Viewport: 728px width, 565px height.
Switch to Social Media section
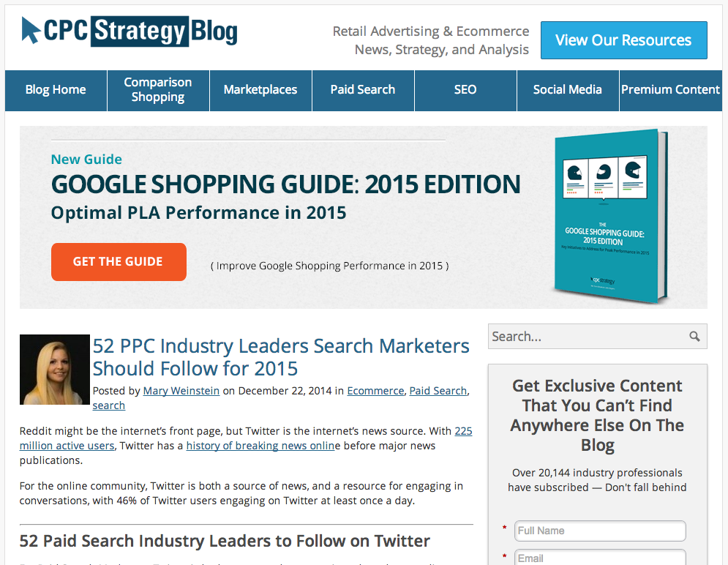tap(567, 90)
